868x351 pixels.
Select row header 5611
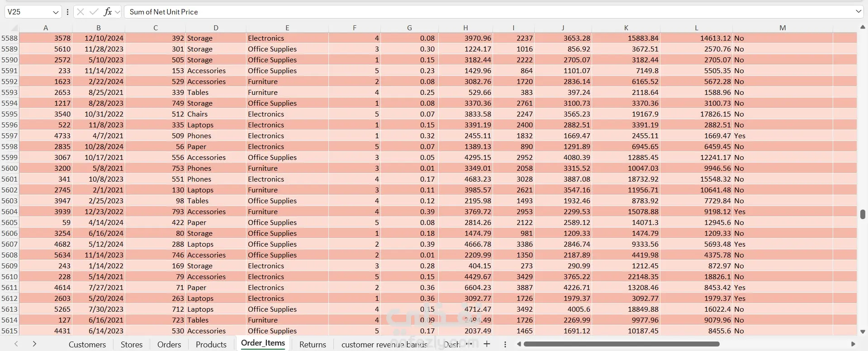tap(9, 287)
